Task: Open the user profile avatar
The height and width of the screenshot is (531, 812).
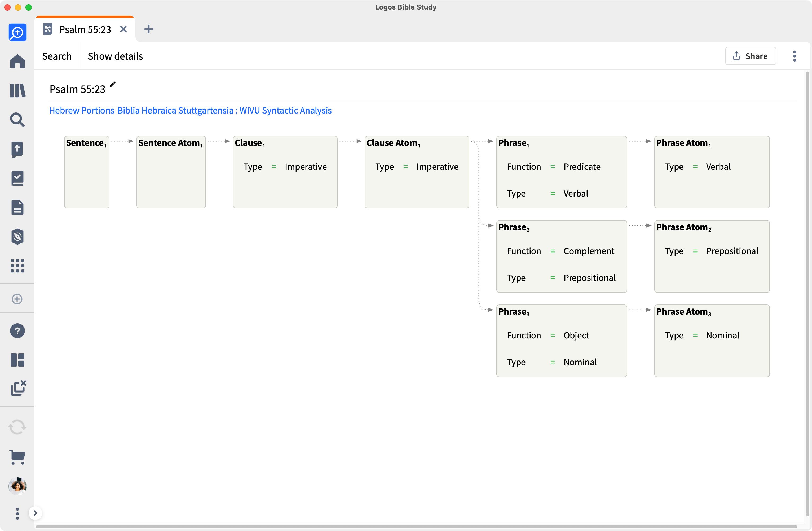Action: [17, 486]
